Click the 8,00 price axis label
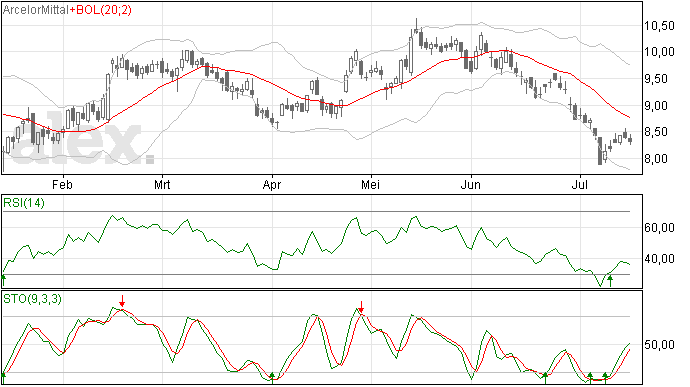 click(x=659, y=159)
